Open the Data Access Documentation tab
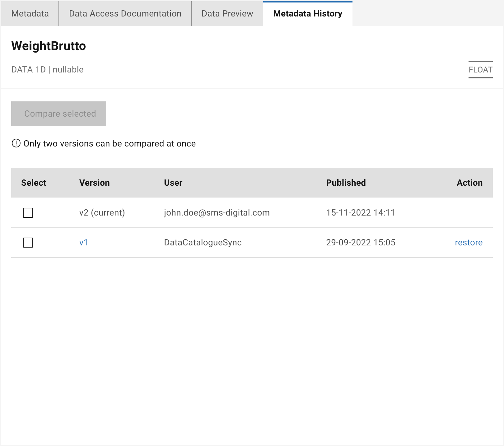The height and width of the screenshot is (446, 504). tap(125, 14)
